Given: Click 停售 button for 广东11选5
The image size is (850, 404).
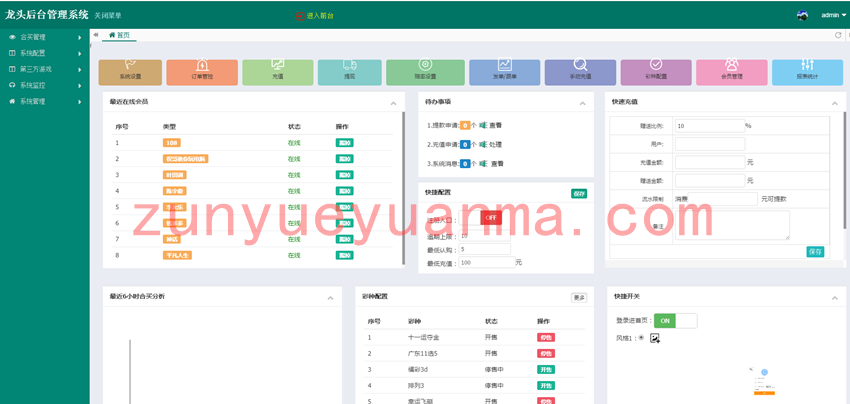Looking at the screenshot, I should point(546,354).
